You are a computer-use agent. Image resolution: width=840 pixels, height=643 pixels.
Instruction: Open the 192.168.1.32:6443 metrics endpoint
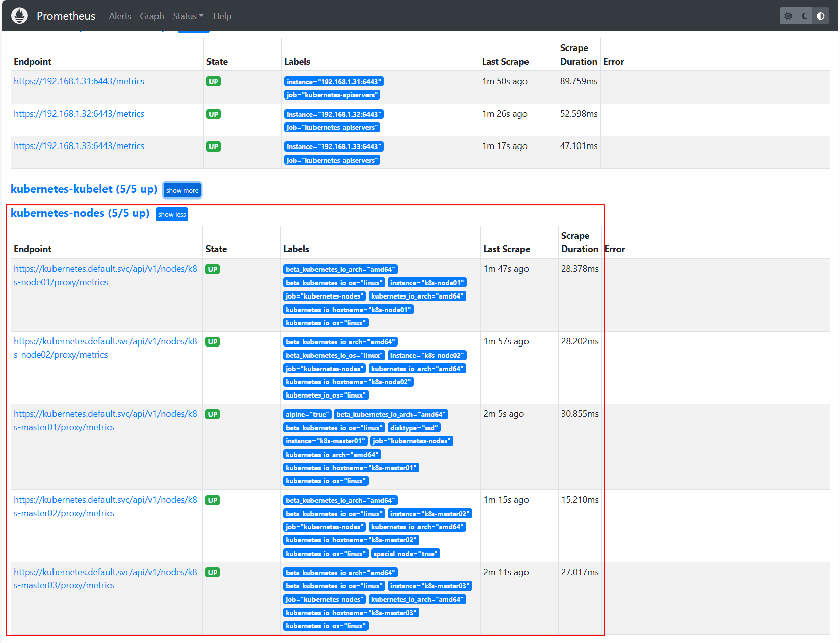pyautogui.click(x=79, y=114)
